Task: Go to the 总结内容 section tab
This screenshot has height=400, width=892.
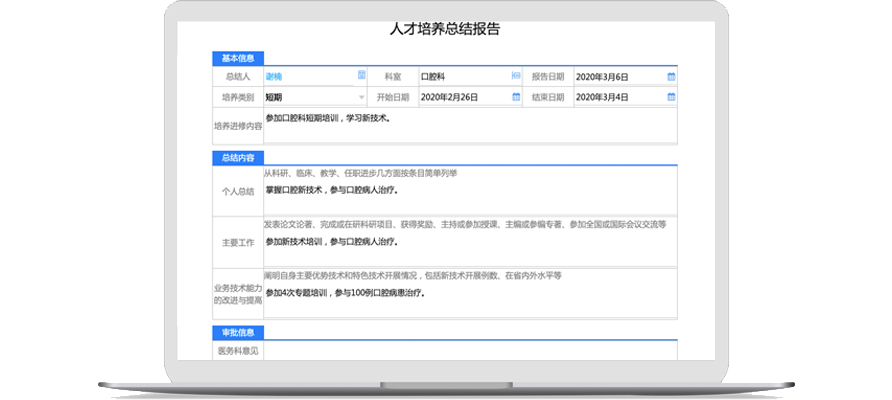Action: pos(237,158)
